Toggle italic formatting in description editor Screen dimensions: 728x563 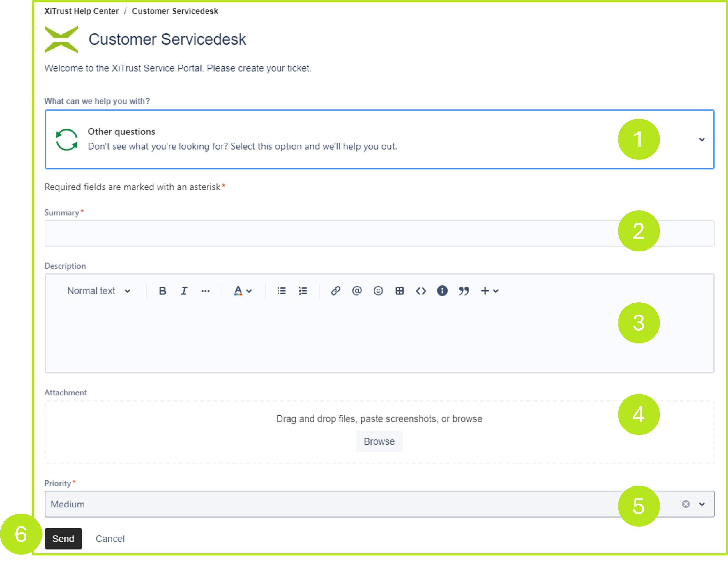(184, 291)
